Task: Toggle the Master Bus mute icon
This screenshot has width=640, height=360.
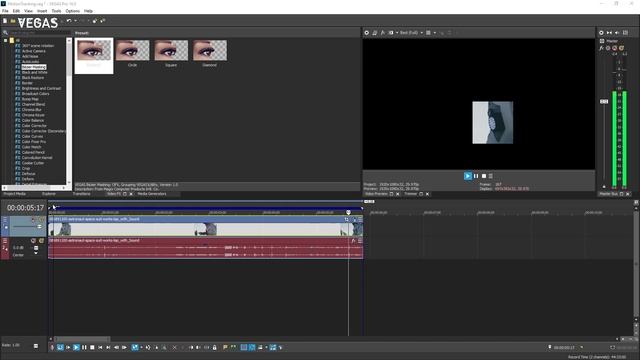Action: 614,48
